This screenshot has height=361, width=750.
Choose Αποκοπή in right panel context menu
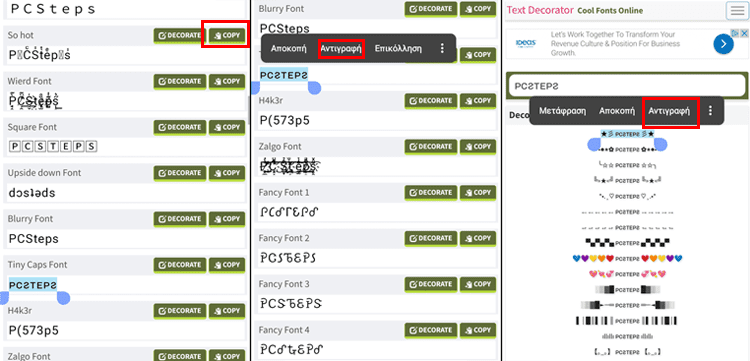(x=617, y=110)
